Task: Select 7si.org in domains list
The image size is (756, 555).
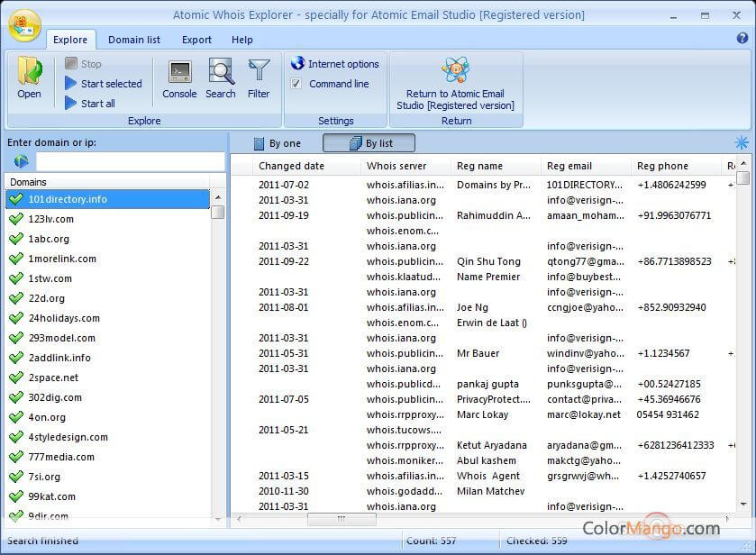Action: [x=108, y=477]
